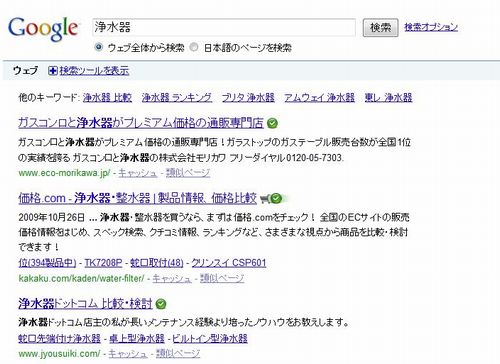Viewport: 500px width, 364px height.
Task: Click related keyword アムウェイ 浄水器
Action: [319, 97]
